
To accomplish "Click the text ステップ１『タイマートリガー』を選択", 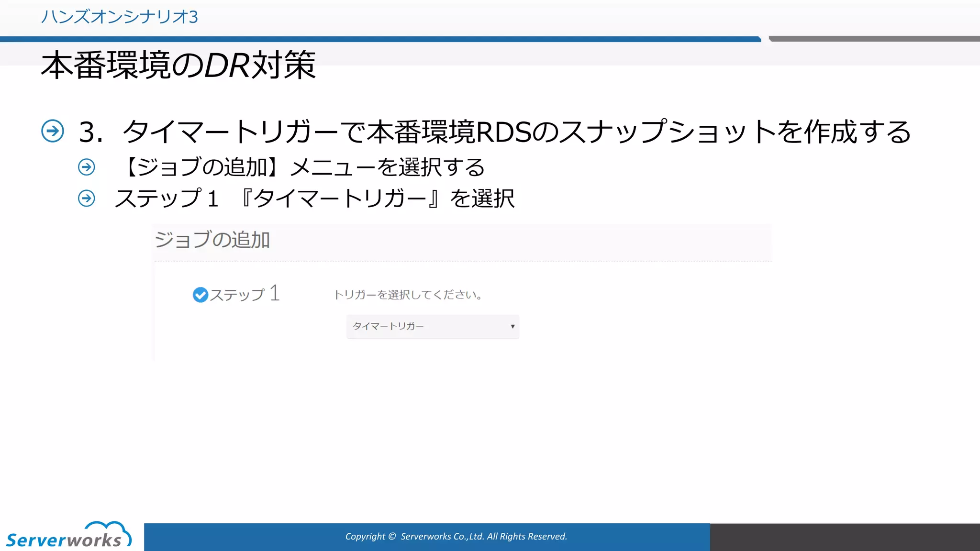I will pos(314,198).
